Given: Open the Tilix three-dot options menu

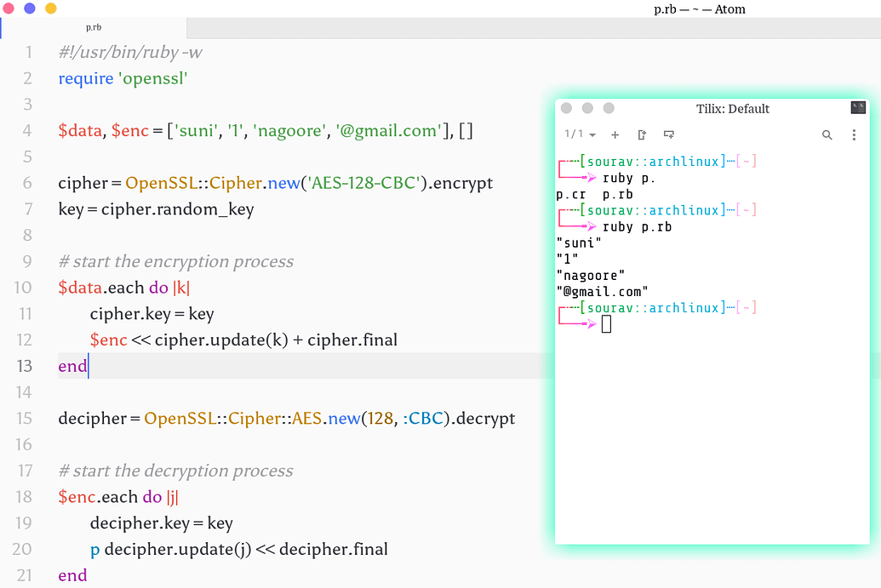Looking at the screenshot, I should click(854, 134).
